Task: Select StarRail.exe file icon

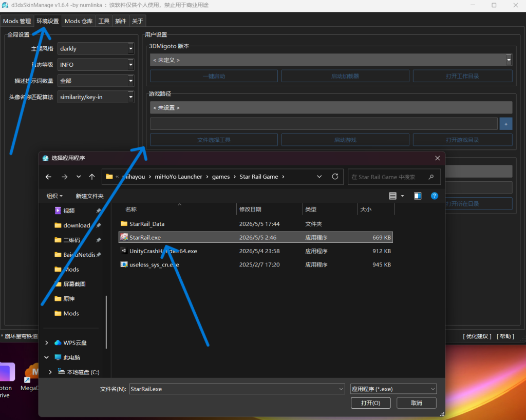Action: point(124,237)
